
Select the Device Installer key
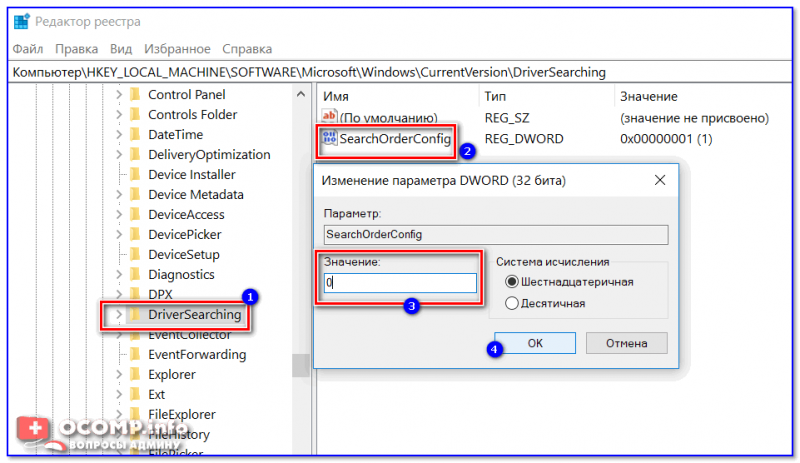192,175
